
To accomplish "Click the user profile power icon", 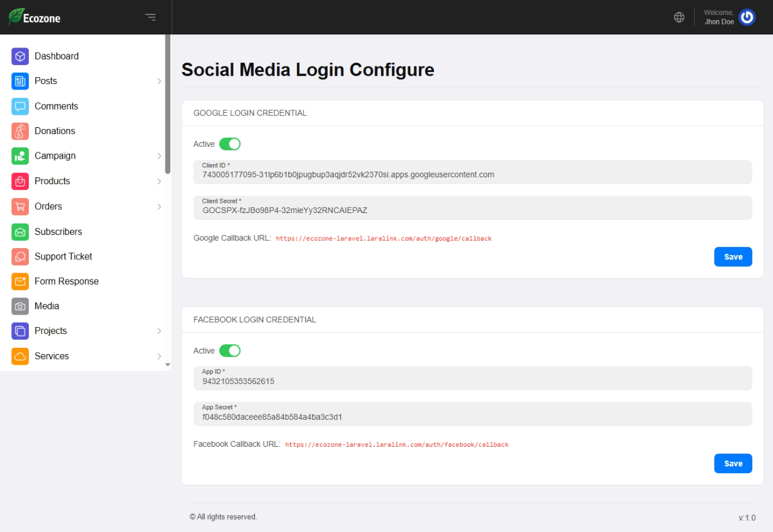I will 747,18.
